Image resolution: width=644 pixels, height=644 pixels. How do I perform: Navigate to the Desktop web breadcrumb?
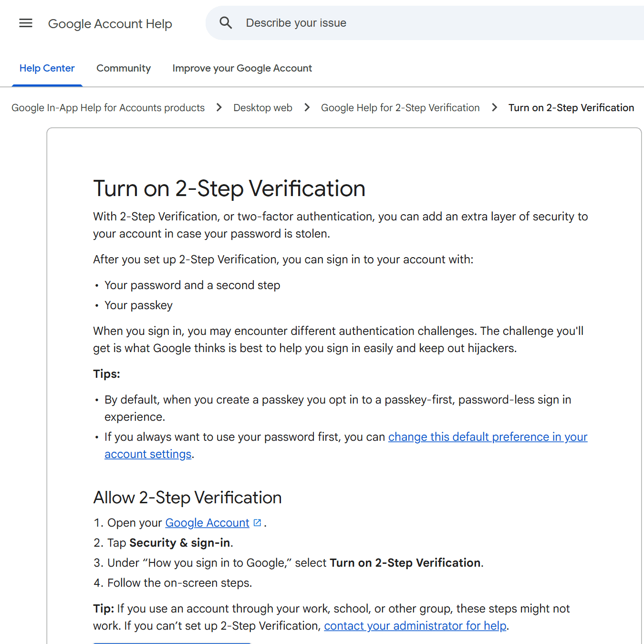[263, 108]
